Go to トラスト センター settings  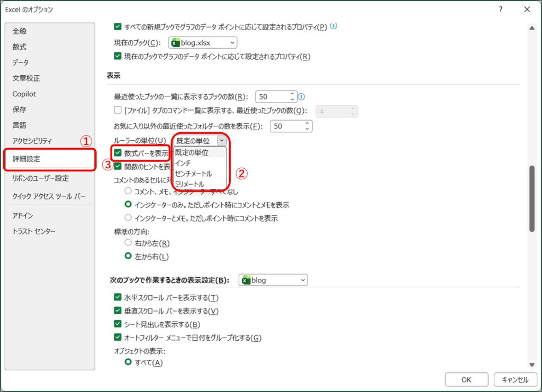click(x=34, y=231)
